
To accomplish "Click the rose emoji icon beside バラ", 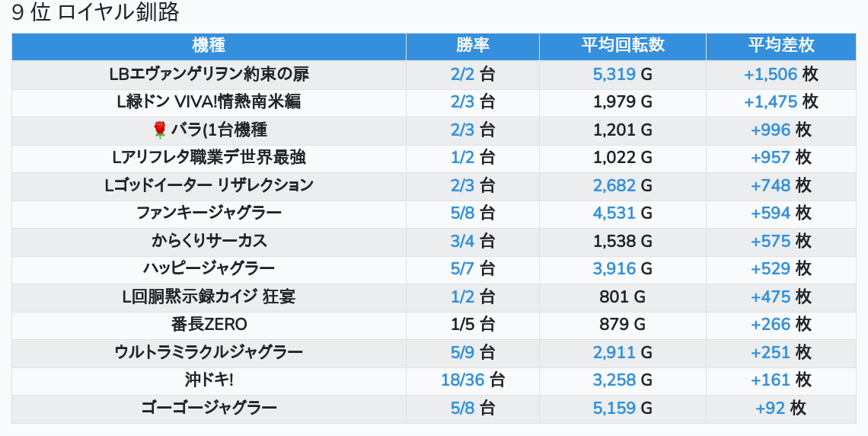I will [x=160, y=130].
